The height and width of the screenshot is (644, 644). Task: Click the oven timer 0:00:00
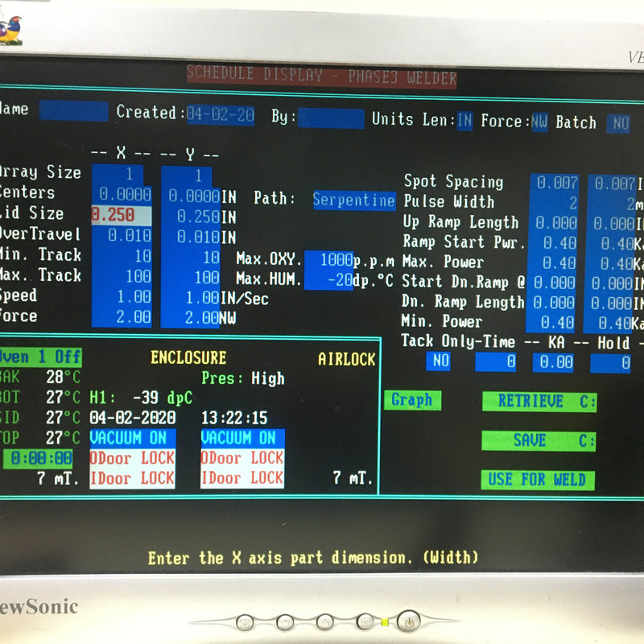pyautogui.click(x=38, y=459)
